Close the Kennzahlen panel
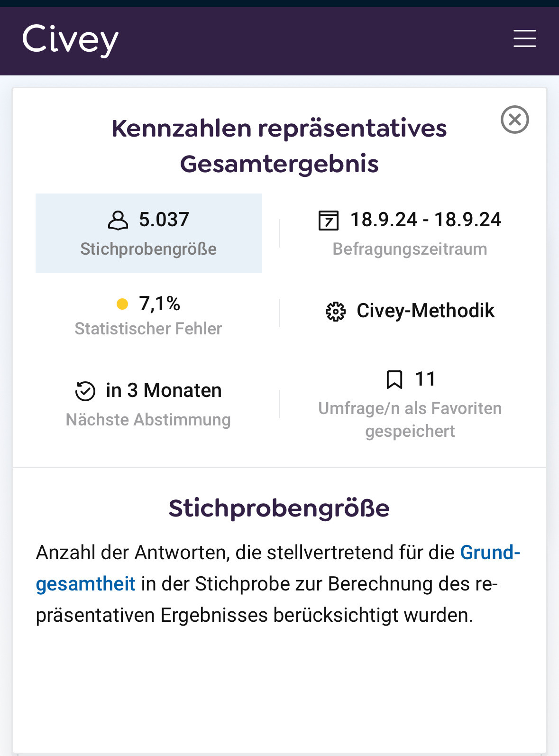Screen dimensions: 559x756 coord(514,120)
